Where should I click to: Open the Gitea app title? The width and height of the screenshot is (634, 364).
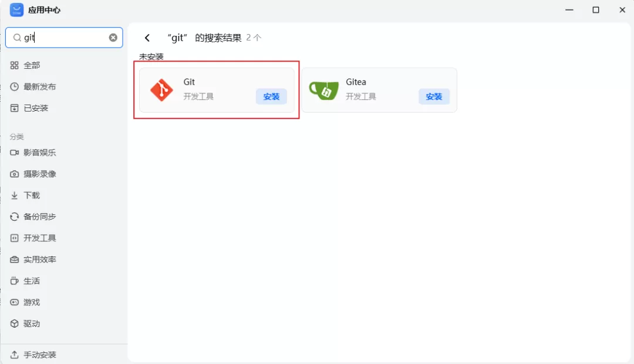click(x=356, y=82)
